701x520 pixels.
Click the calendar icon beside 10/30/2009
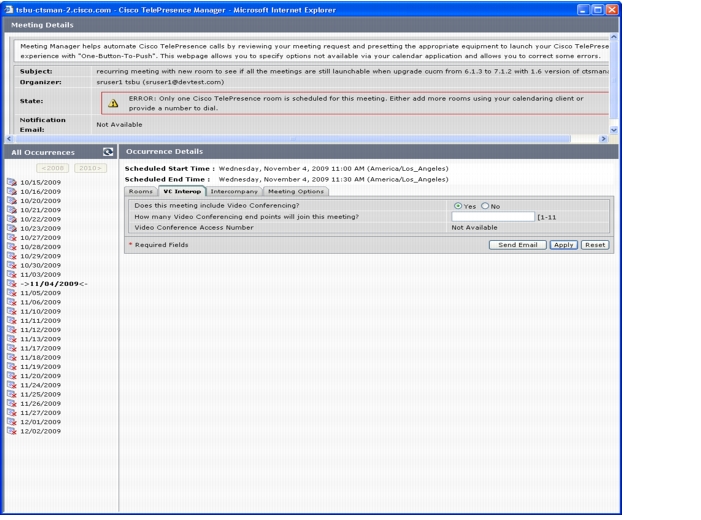(x=12, y=265)
